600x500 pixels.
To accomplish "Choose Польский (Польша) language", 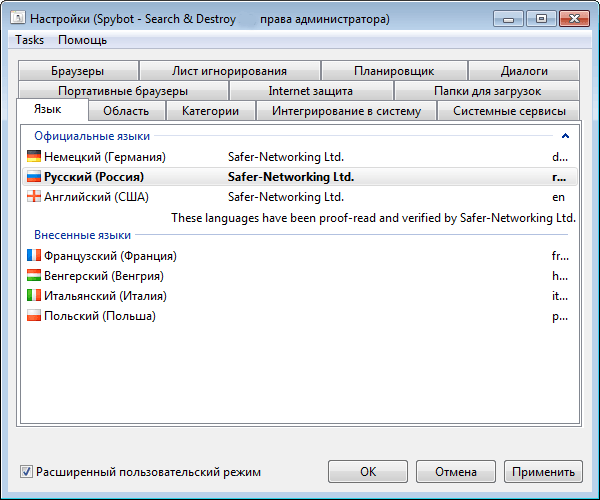I will tap(300, 316).
